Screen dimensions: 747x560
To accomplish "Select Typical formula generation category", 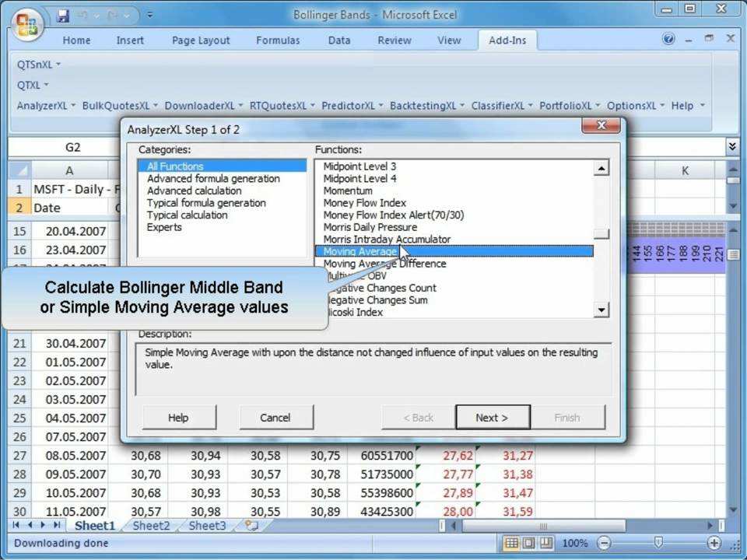I will pyautogui.click(x=206, y=203).
